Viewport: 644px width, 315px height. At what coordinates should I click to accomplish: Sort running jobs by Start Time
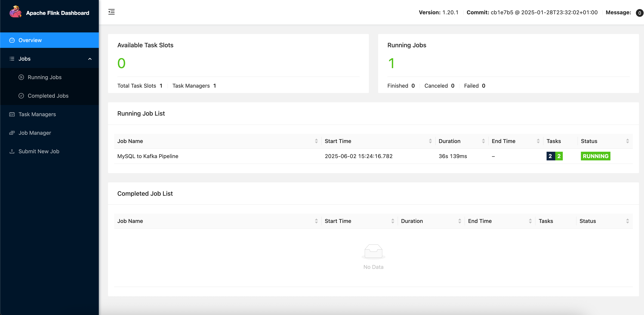click(x=430, y=141)
